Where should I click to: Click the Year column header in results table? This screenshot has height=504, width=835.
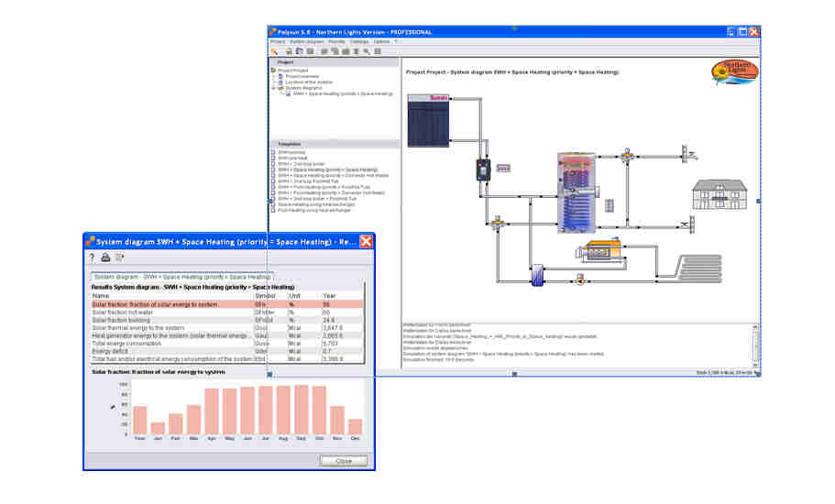(x=342, y=296)
